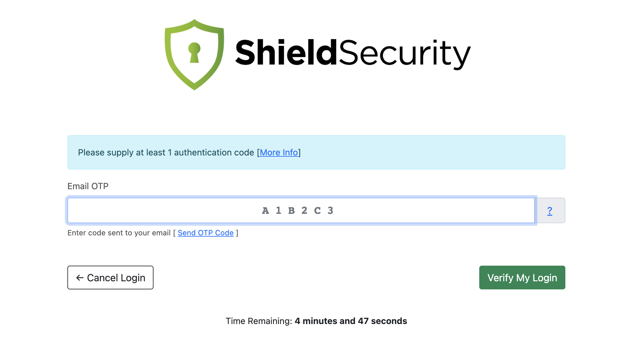Click the bold 'Shield' wordmark text
The height and width of the screenshot is (359, 644).
click(285, 52)
